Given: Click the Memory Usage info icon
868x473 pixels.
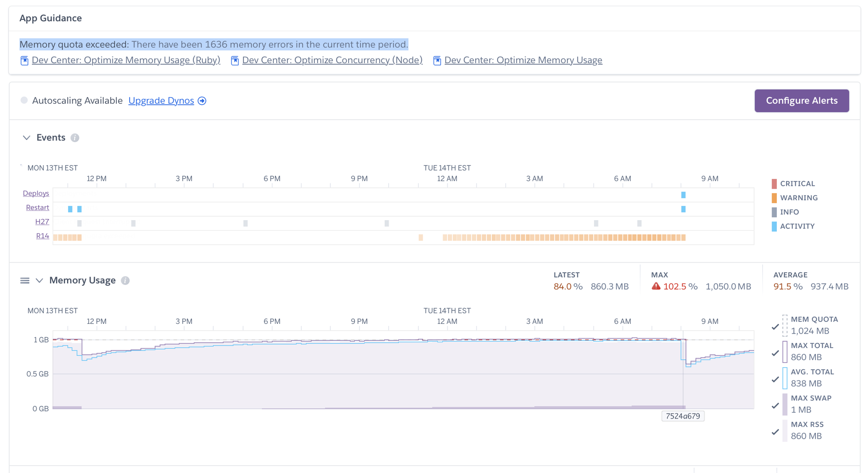Looking at the screenshot, I should click(x=125, y=280).
